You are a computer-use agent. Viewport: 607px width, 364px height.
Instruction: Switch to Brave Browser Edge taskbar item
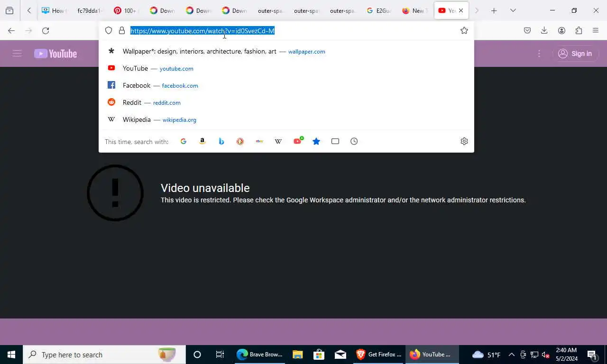coord(260,355)
